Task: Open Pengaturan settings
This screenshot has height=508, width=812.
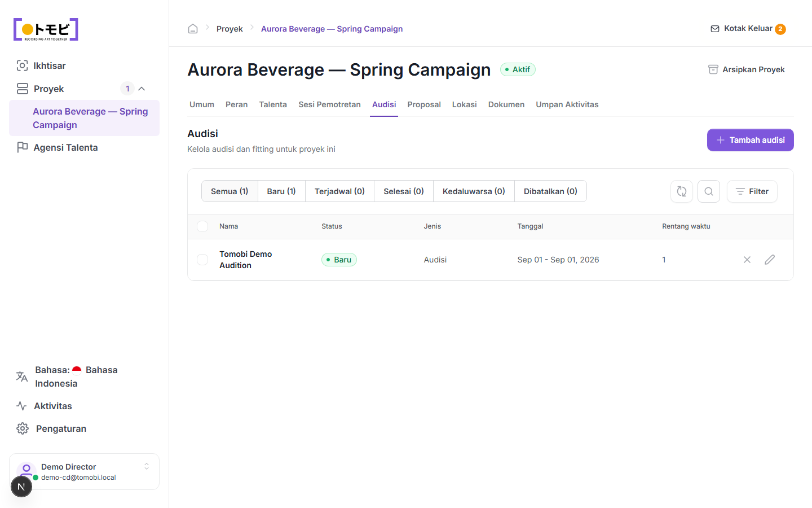Action: [x=84, y=428]
